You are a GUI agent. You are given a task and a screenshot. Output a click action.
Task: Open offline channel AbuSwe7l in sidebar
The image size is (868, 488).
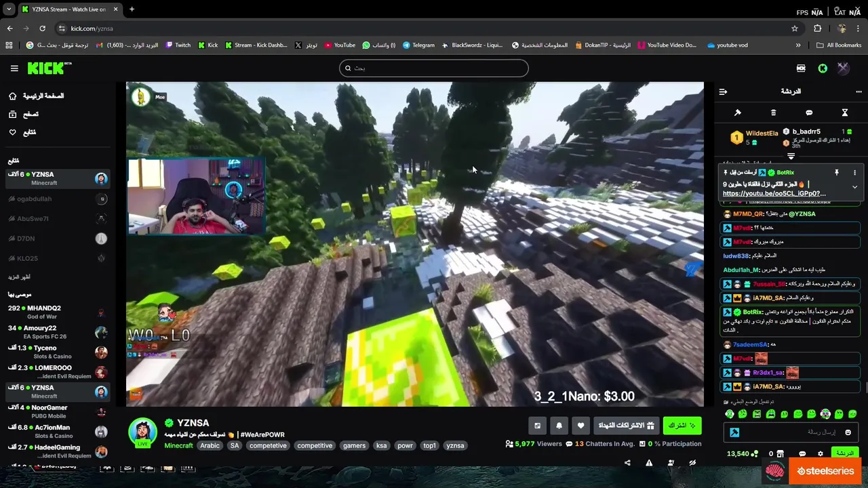(58, 218)
